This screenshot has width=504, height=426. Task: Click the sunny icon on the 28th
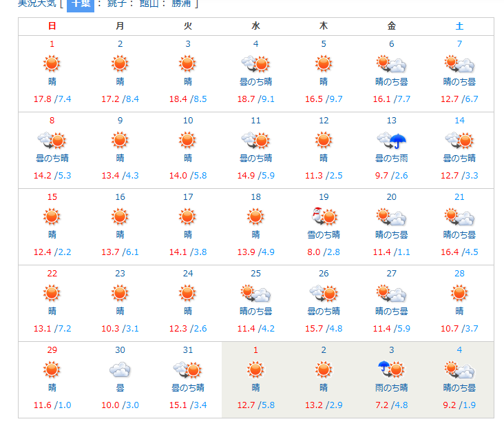coord(459,294)
